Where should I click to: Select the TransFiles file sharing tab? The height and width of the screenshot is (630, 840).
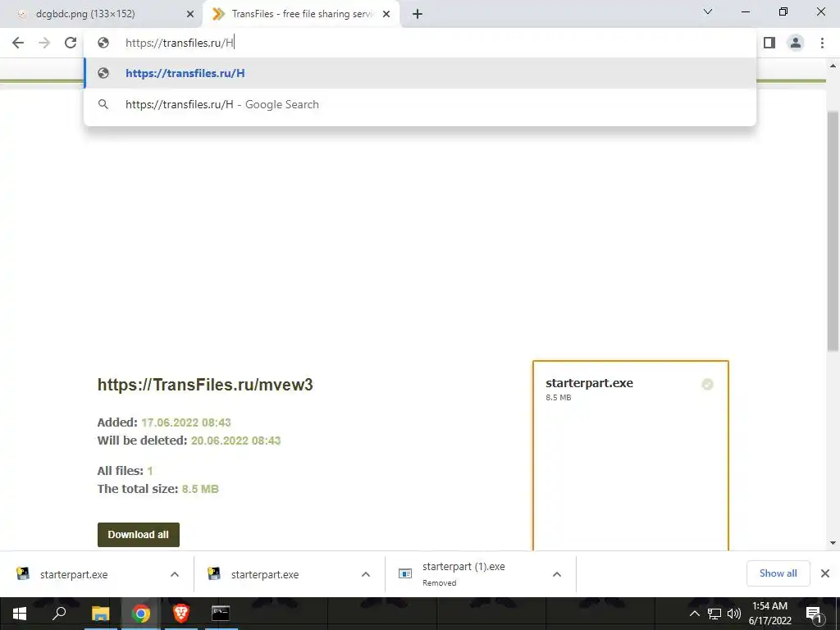(x=301, y=14)
